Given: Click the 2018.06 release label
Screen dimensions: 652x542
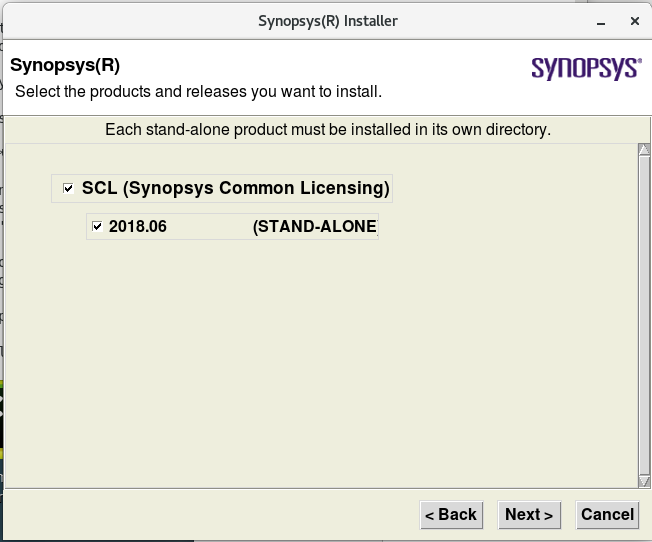Looking at the screenshot, I should pos(138,227).
